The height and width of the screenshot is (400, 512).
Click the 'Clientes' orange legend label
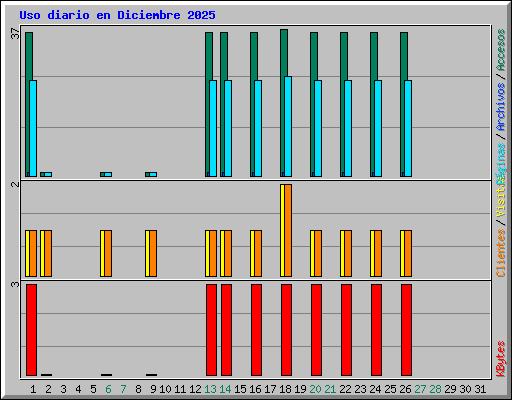point(501,253)
